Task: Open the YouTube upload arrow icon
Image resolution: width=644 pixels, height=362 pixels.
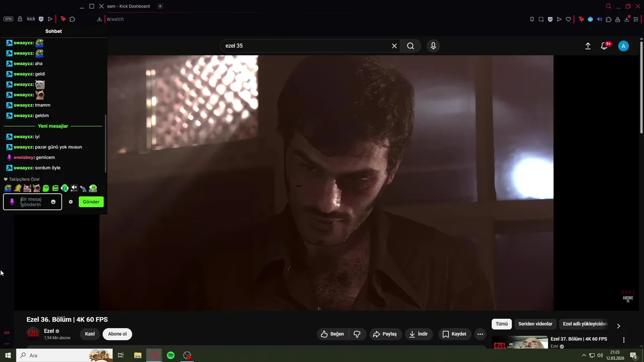Action: coord(588,46)
